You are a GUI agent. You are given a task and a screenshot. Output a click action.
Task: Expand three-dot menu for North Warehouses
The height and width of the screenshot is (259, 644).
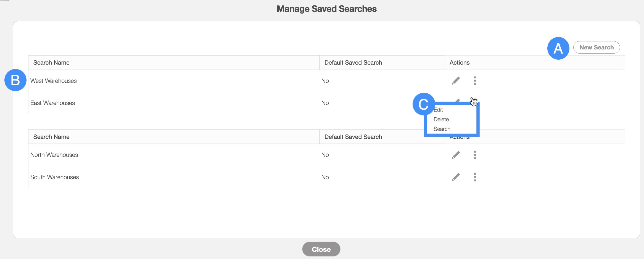(x=475, y=155)
